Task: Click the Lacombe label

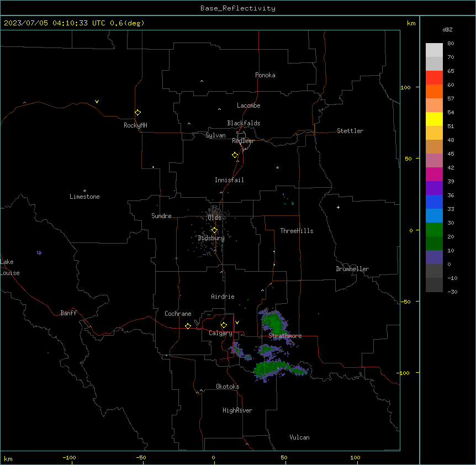Action: [x=248, y=105]
